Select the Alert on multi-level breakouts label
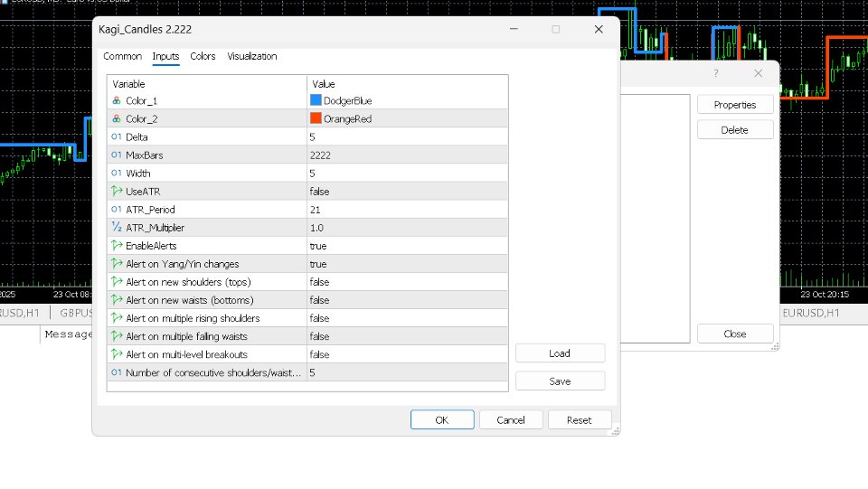 (x=186, y=354)
